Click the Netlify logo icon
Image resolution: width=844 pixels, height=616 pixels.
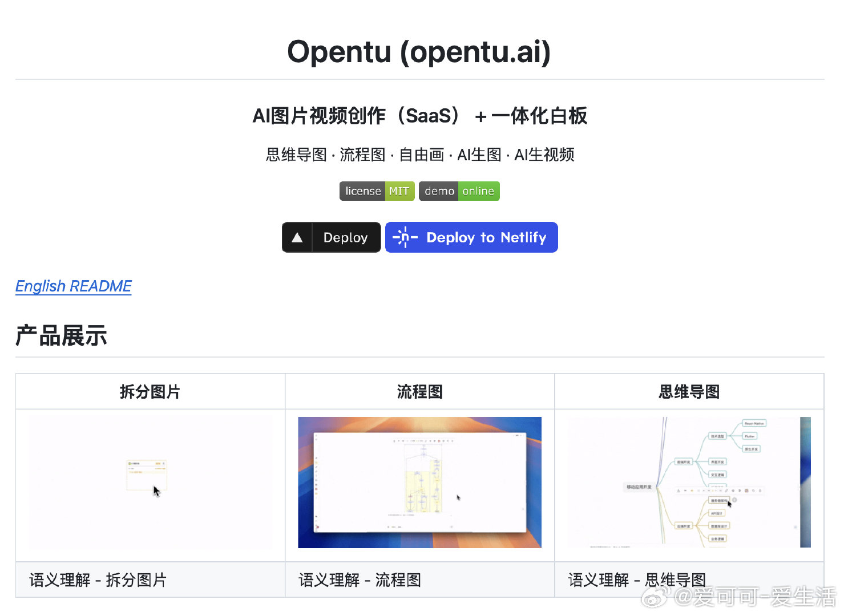click(x=405, y=237)
